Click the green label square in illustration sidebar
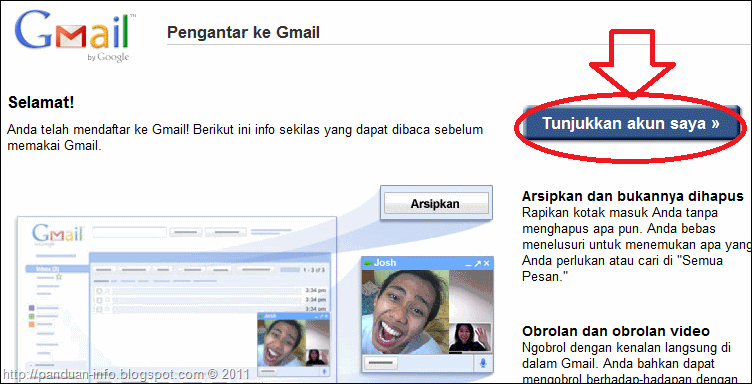752x384 pixels. point(32,316)
